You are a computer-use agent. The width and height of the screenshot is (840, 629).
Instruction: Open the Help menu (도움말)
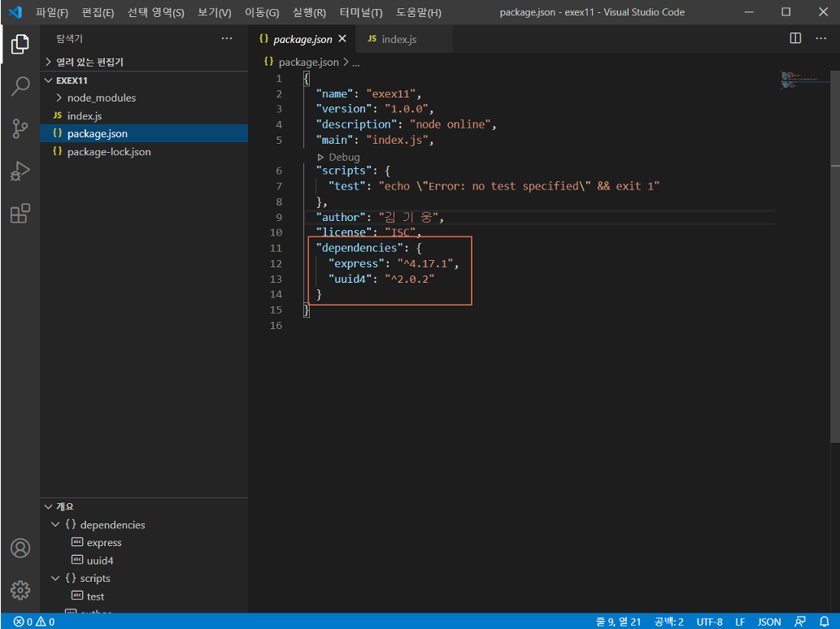point(419,12)
